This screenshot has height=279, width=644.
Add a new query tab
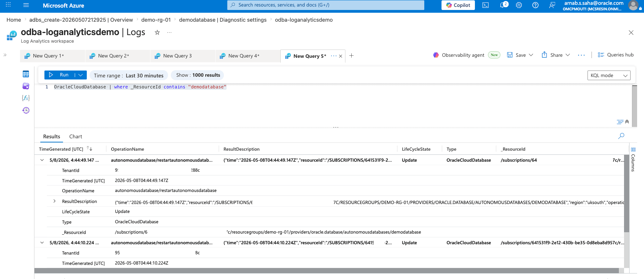(x=351, y=55)
